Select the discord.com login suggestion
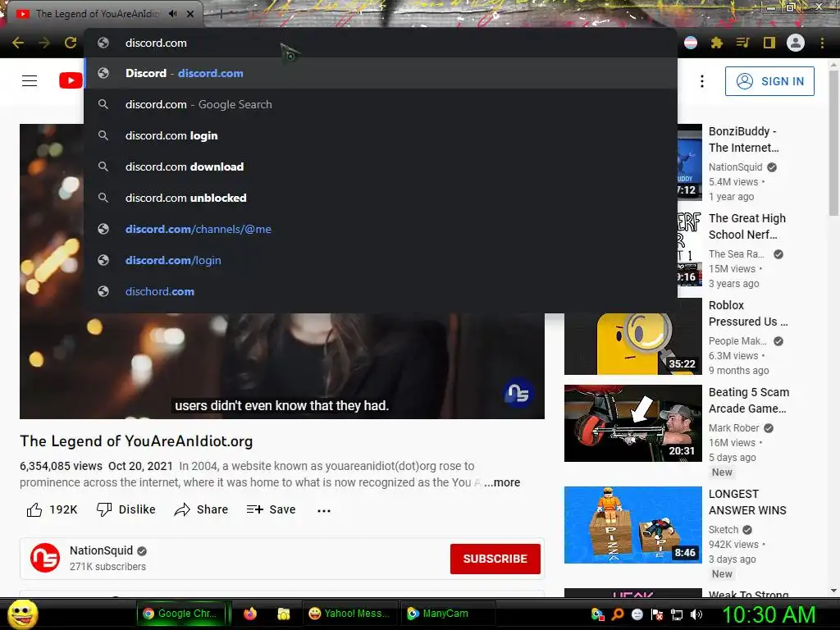Screen dimensions: 840x630 (x=381, y=135)
